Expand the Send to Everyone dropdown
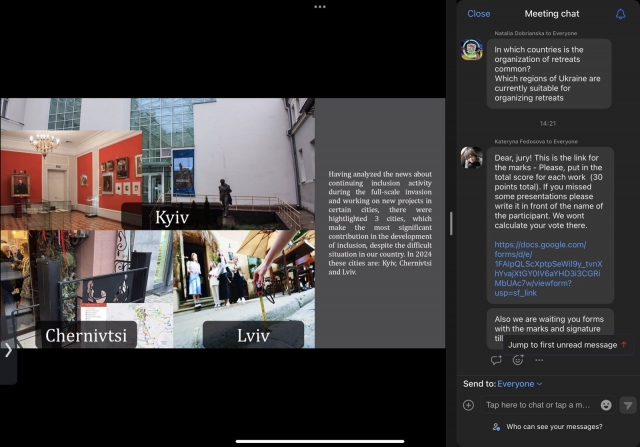The height and width of the screenshot is (447, 640). pyautogui.click(x=520, y=383)
